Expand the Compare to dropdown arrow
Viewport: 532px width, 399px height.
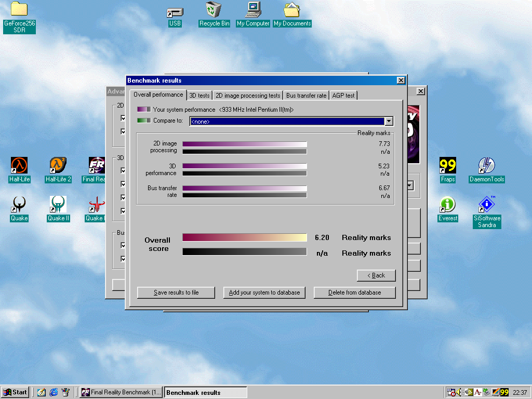click(389, 121)
